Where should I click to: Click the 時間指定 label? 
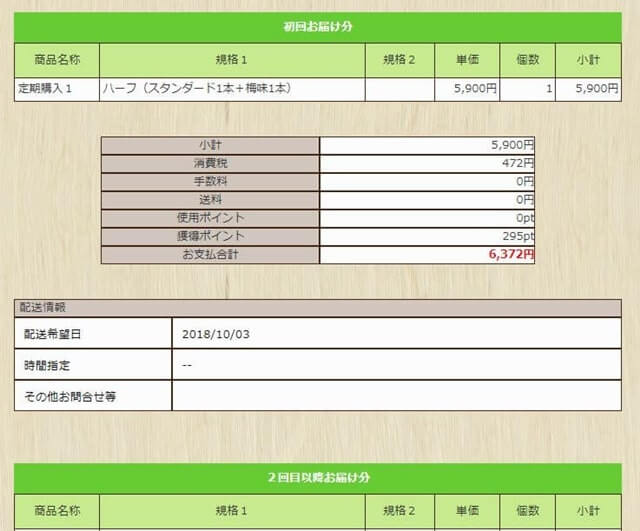93,365
